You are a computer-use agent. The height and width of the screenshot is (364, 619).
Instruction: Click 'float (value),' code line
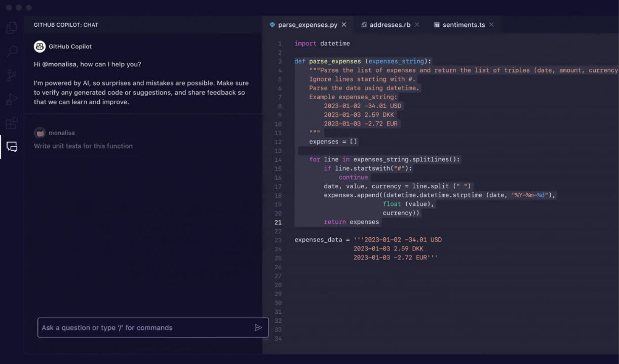(409, 204)
